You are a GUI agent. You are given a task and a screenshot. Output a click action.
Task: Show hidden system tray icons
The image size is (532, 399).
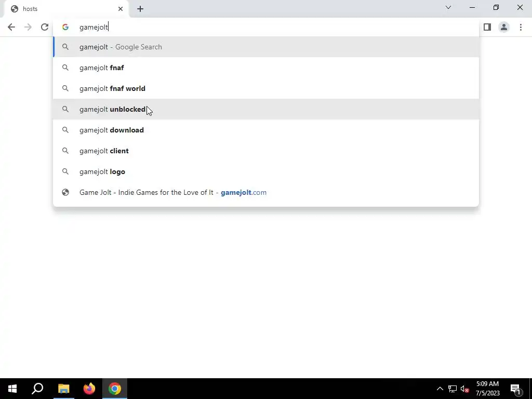pos(440,389)
